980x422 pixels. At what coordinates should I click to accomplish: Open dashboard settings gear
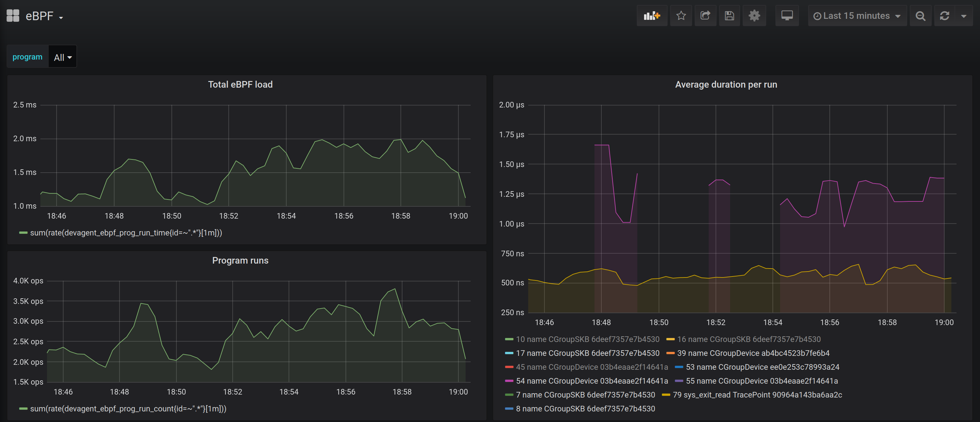pos(754,16)
